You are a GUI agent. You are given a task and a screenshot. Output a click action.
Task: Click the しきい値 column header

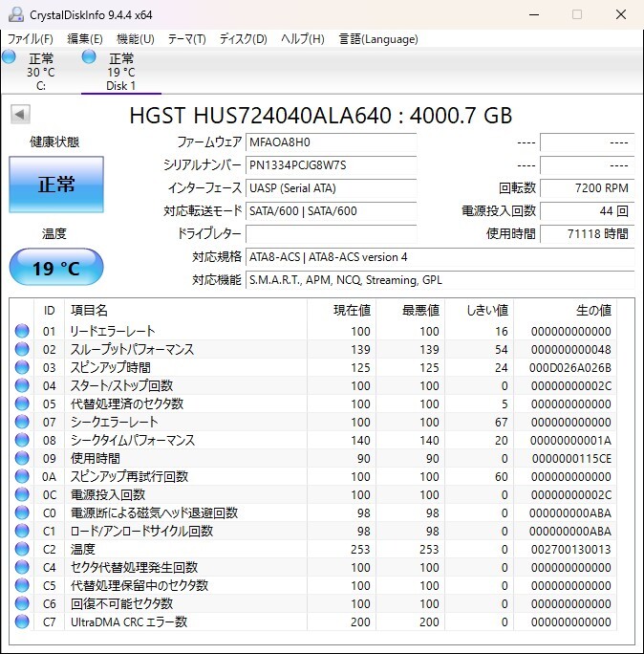(x=479, y=311)
